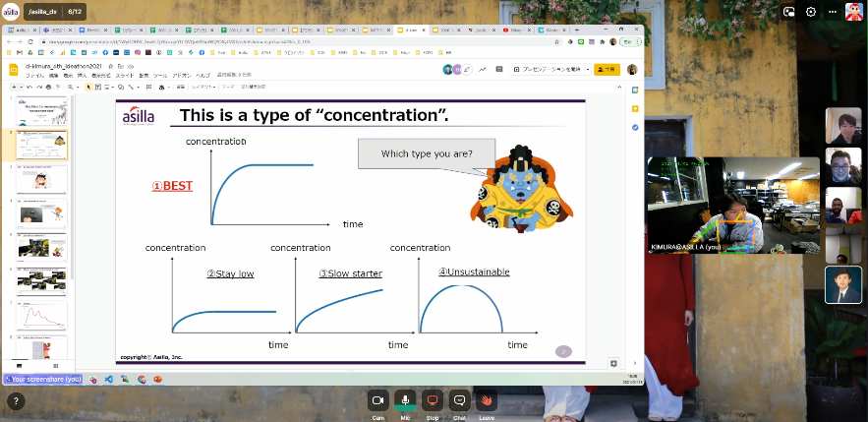Viewport: 868px width, 422px height.
Task: Open the three-dot more options menu
Action: tap(833, 12)
